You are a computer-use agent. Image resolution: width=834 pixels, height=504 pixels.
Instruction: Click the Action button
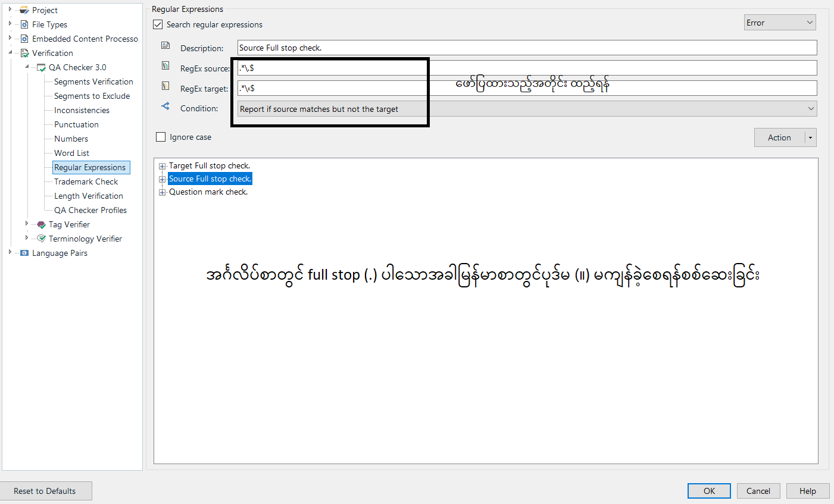(779, 137)
